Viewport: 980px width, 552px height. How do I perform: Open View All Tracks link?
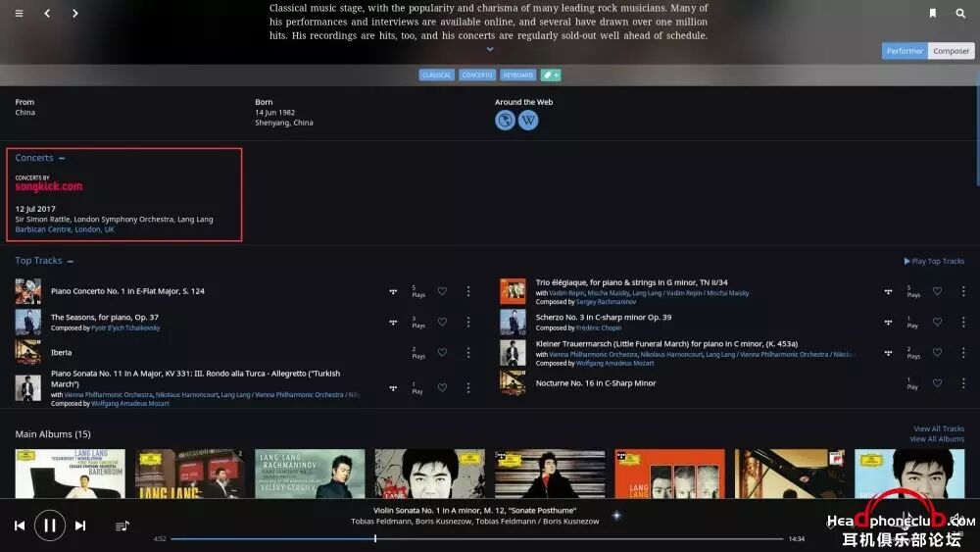coord(939,428)
